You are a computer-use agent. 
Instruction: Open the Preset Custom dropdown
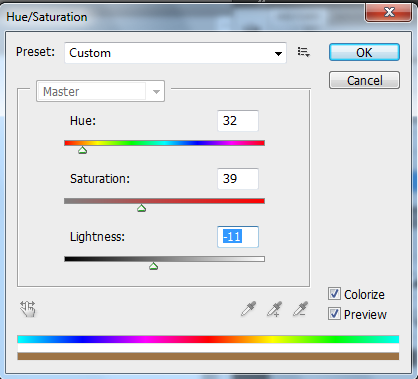(175, 53)
